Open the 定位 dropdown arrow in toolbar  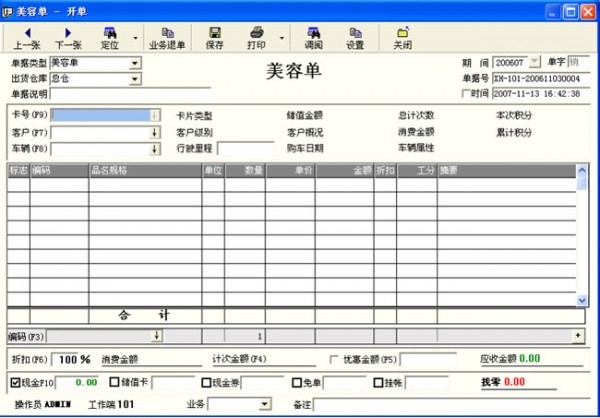pos(135,38)
